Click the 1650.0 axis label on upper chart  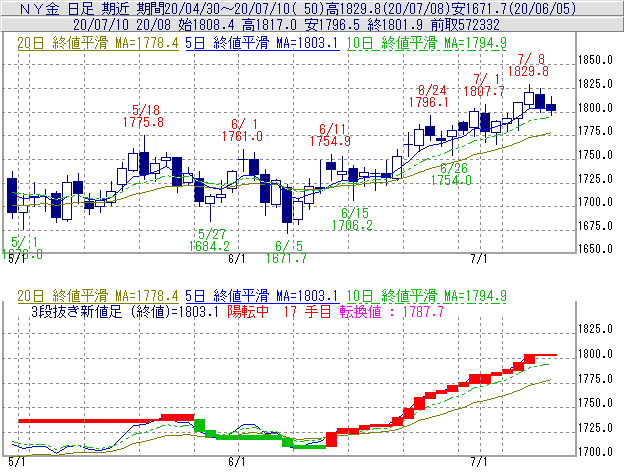pos(595,249)
